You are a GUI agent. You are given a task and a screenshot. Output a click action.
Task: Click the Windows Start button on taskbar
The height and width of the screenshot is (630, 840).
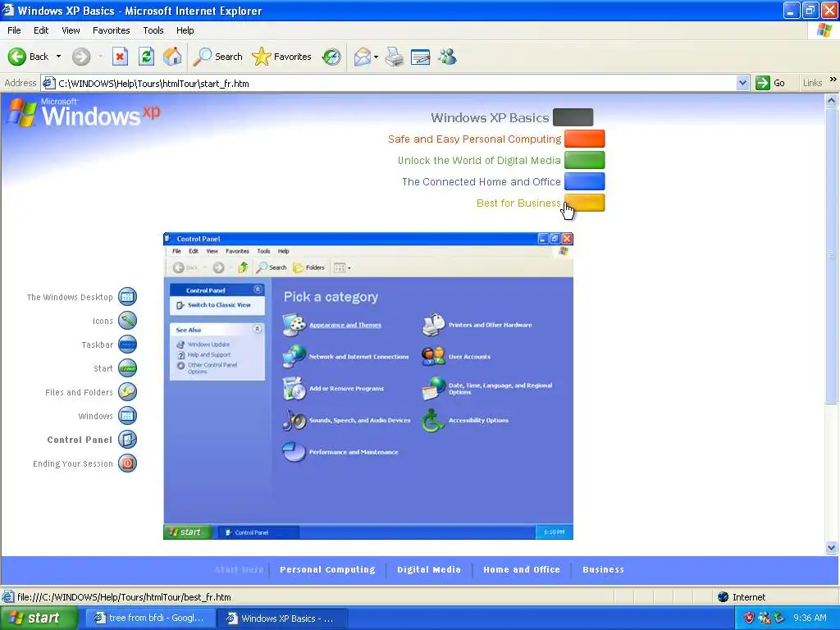coord(39,619)
